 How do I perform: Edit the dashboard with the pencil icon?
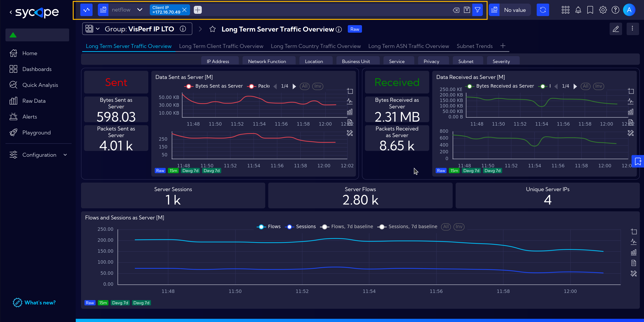pos(616,29)
